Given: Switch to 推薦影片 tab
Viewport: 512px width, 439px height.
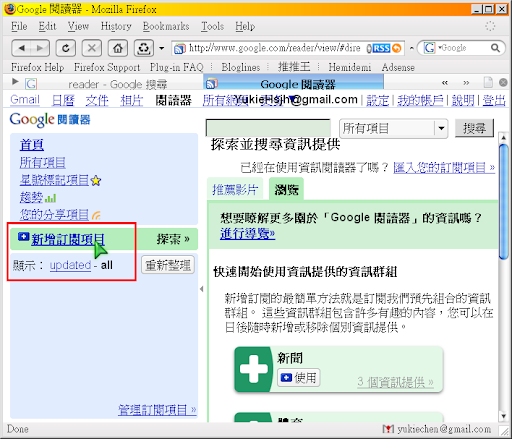Looking at the screenshot, I should coord(235,189).
